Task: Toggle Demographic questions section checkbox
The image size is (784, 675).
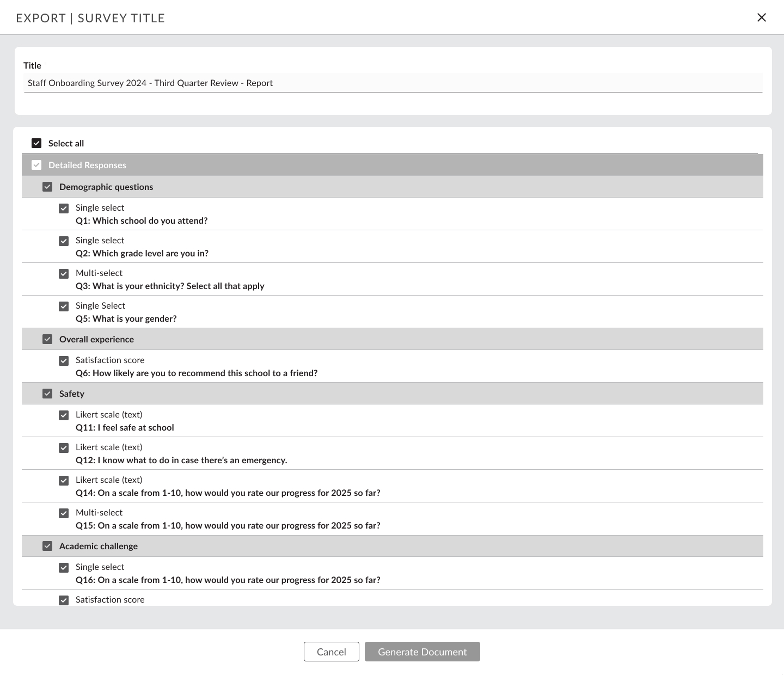Action: tap(47, 187)
